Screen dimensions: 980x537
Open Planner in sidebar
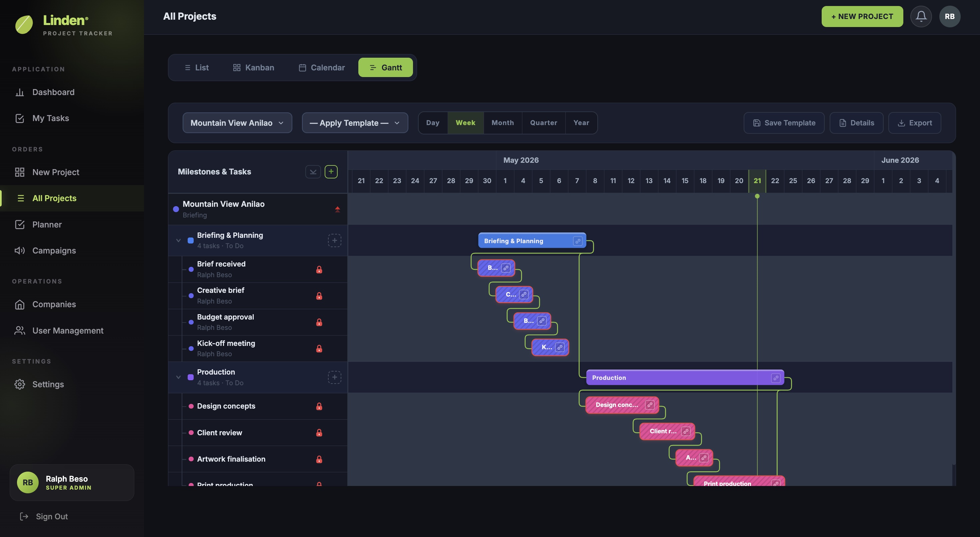[x=72, y=224]
